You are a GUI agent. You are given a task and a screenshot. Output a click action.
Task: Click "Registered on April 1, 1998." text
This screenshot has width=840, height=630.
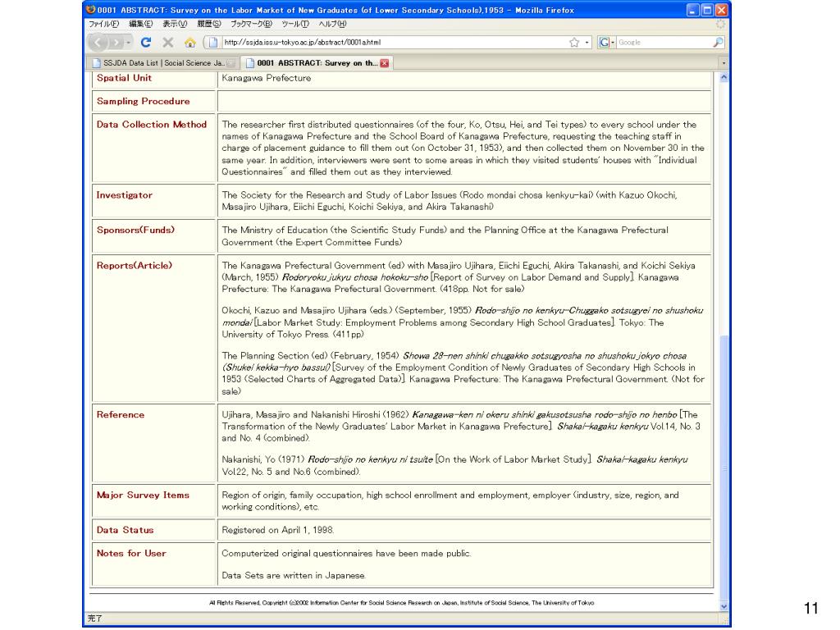278,530
